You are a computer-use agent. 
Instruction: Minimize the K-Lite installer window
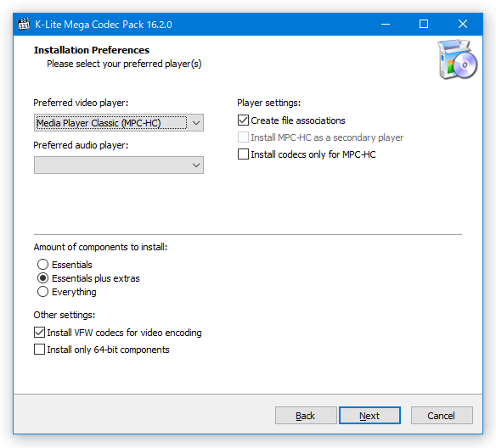click(x=386, y=24)
